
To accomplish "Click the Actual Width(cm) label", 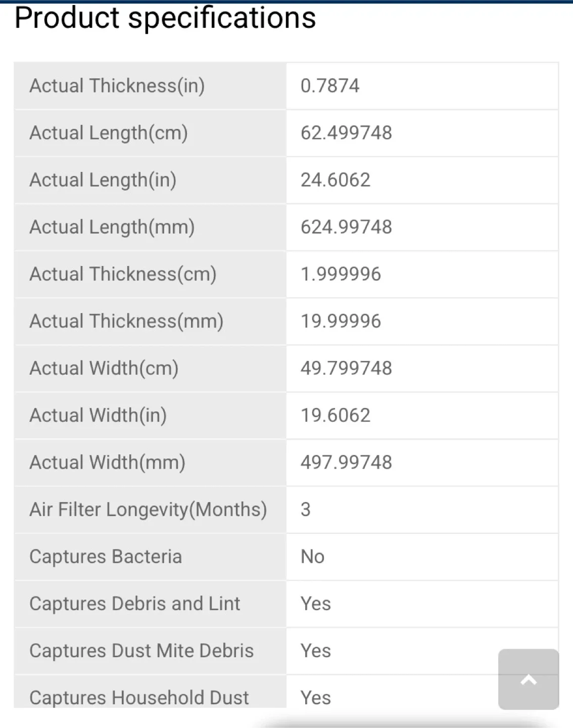I will click(104, 368).
